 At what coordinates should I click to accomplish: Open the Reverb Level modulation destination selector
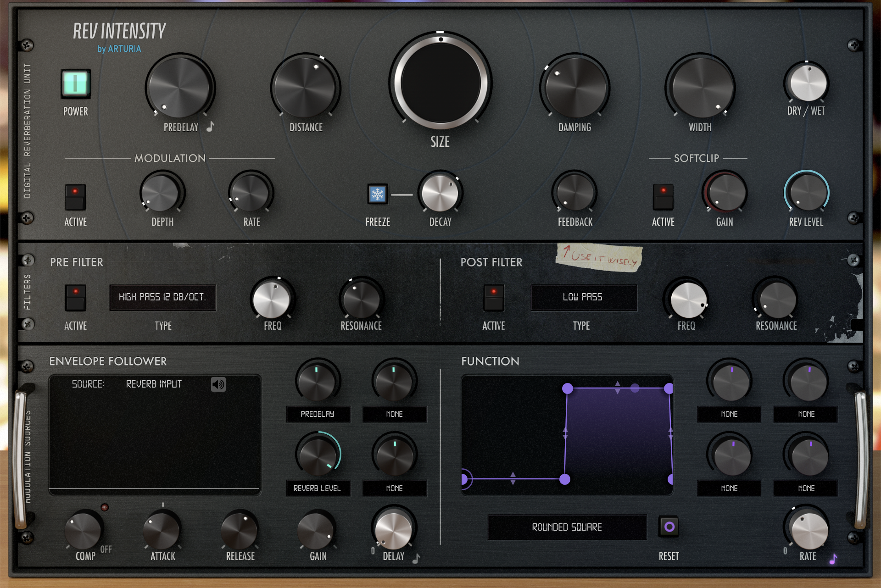[x=318, y=488]
